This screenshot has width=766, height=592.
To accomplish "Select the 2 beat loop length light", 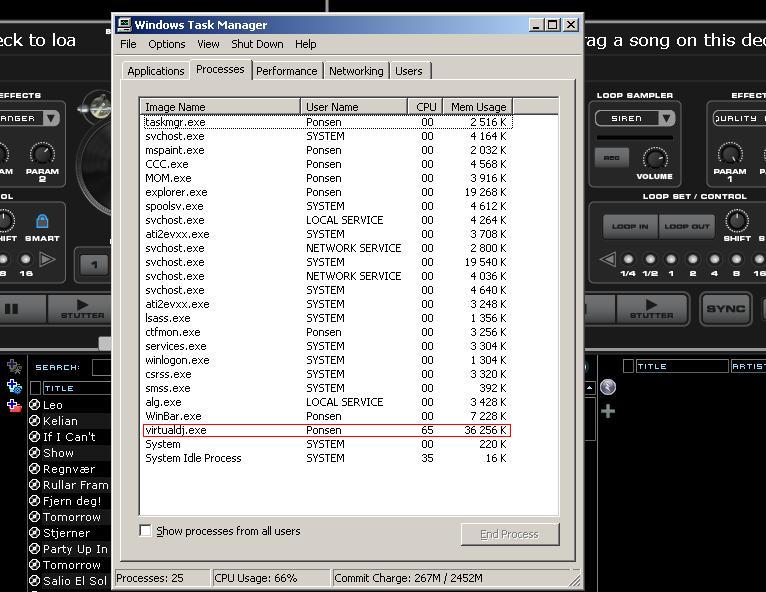I will [693, 259].
